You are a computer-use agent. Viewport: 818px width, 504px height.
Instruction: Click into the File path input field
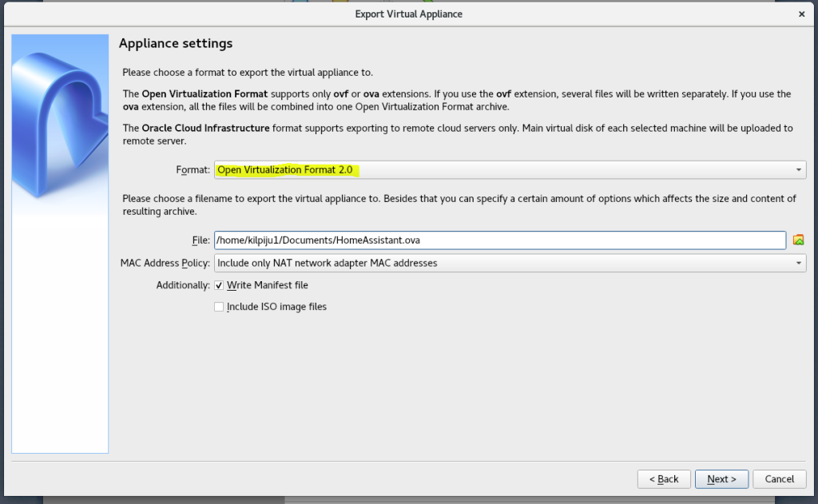(499, 240)
